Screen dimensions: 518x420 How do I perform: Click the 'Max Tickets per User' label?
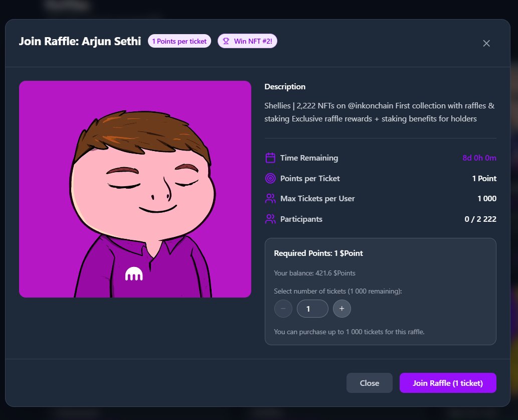[317, 198]
